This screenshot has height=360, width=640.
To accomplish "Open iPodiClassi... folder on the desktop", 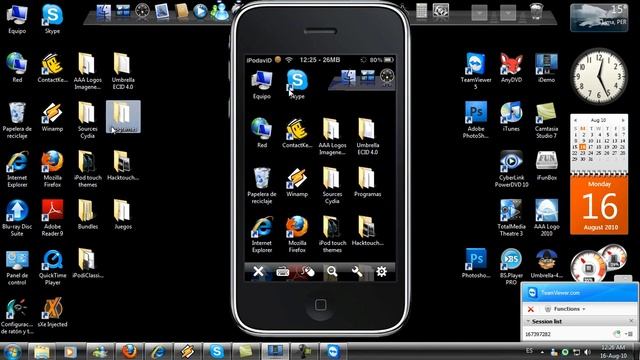I will pyautogui.click(x=87, y=264).
